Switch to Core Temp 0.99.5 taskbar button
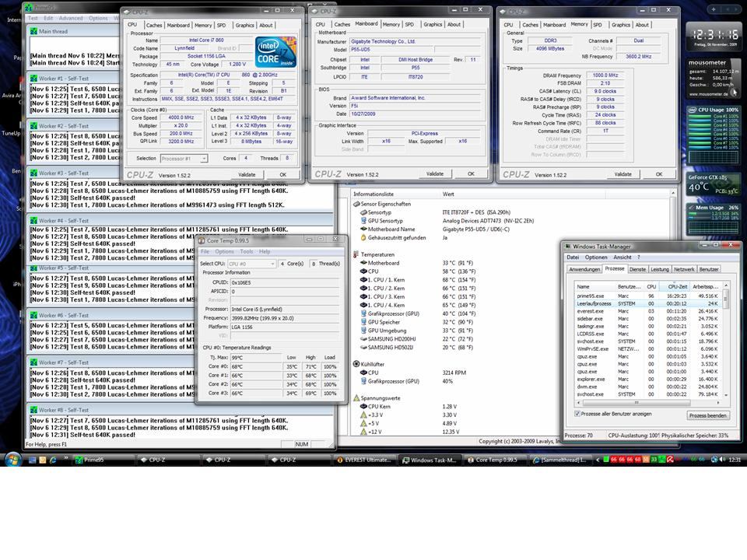The image size is (747, 560). coord(494,460)
